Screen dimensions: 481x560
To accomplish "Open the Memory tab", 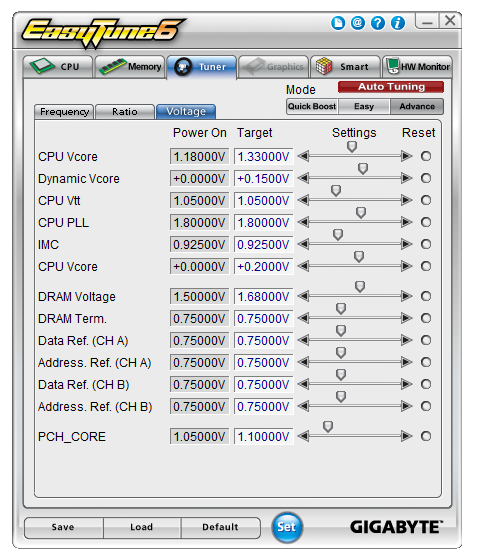I will tap(130, 67).
